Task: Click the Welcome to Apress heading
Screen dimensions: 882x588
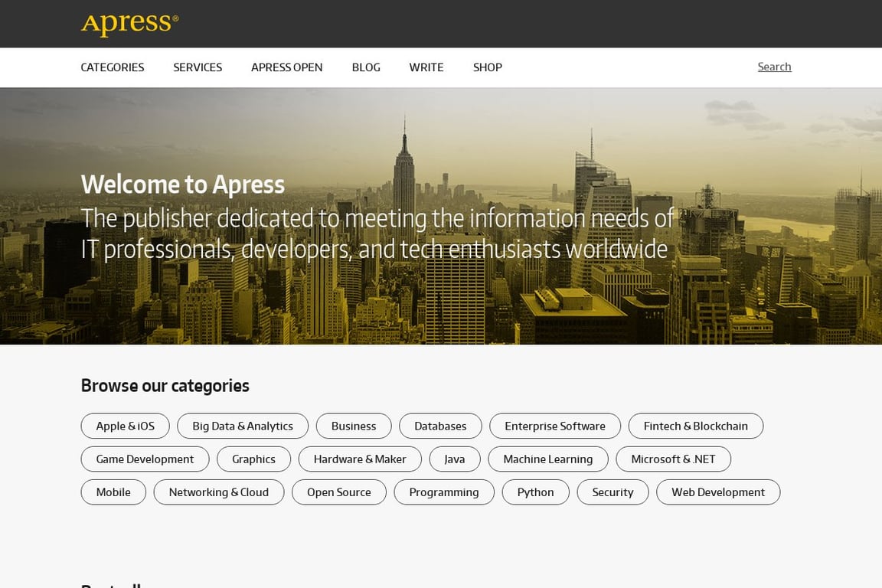Action: click(x=183, y=185)
